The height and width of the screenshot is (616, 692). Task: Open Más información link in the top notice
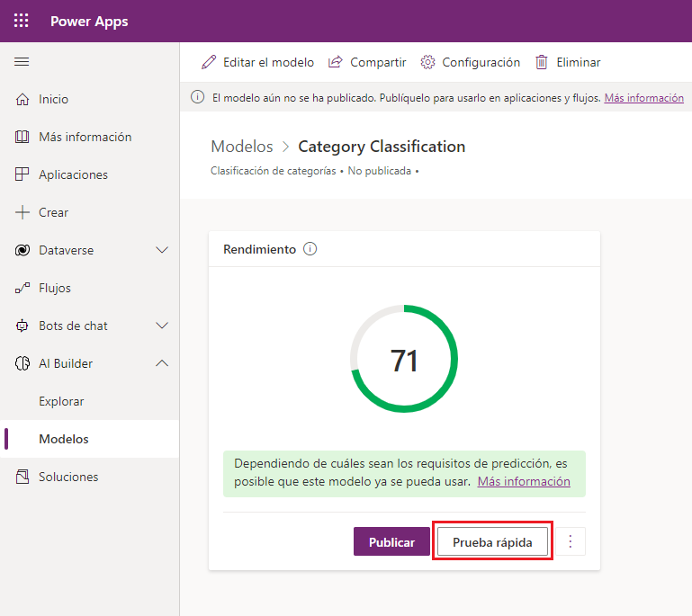(644, 97)
